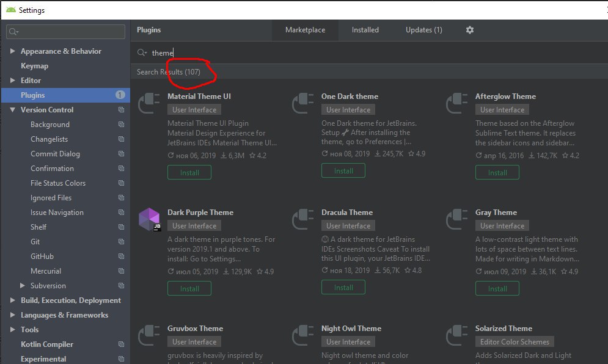Image resolution: width=608 pixels, height=364 pixels.
Task: Click the Night Owl Theme plugin icon
Action: (303, 335)
